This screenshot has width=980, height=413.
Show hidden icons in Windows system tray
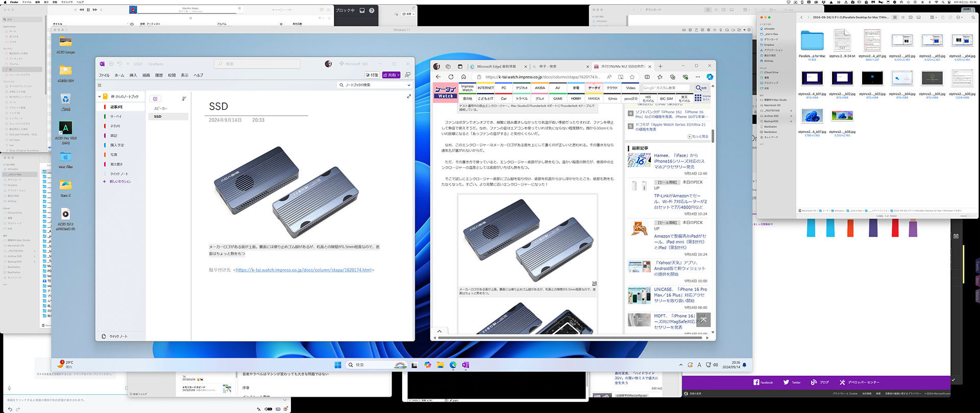(x=681, y=365)
